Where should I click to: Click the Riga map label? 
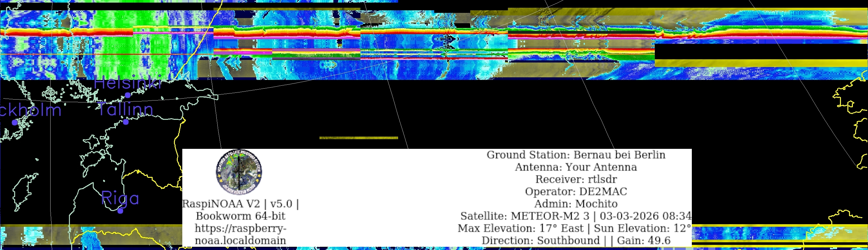(x=120, y=198)
